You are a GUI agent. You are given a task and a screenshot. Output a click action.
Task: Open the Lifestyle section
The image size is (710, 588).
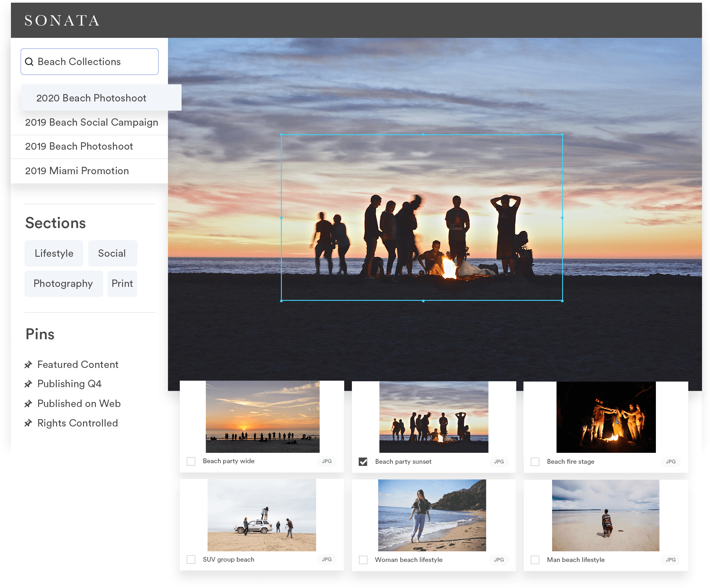pyautogui.click(x=54, y=253)
